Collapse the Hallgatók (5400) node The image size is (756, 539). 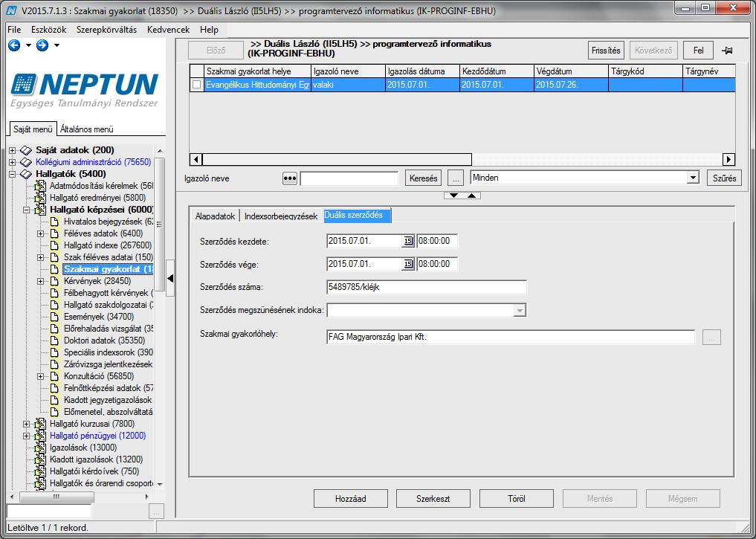pyautogui.click(x=13, y=174)
